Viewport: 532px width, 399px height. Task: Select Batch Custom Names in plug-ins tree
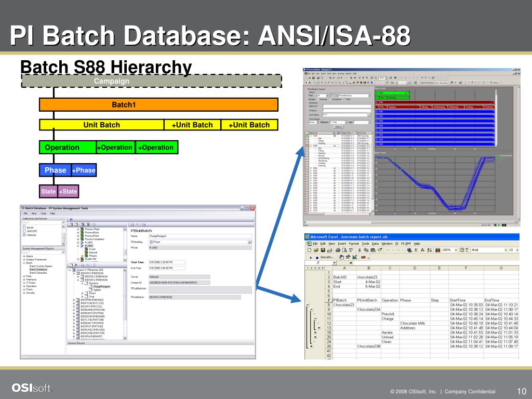tap(41, 267)
